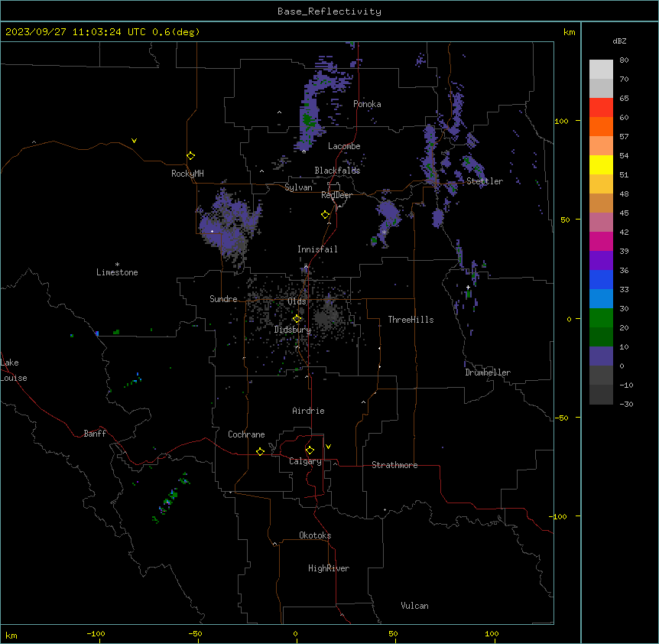
Task: Click the RedDeer city label
Action: point(336,195)
